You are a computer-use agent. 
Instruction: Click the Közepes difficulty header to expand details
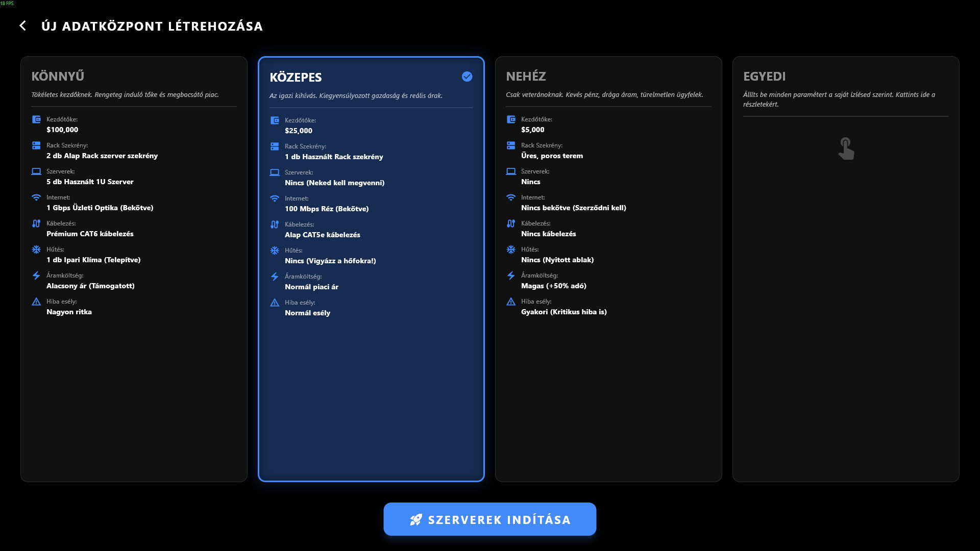pos(296,78)
